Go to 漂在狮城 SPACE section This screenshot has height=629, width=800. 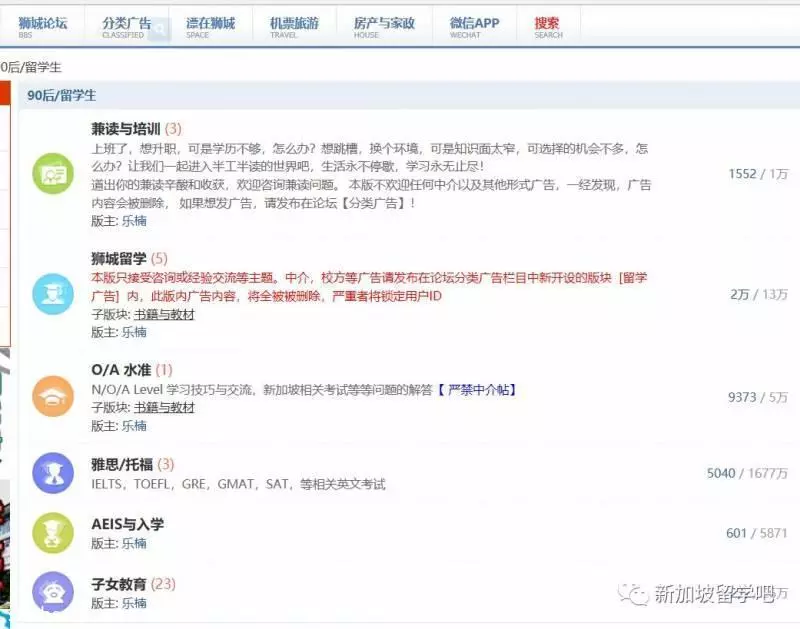[x=210, y=27]
